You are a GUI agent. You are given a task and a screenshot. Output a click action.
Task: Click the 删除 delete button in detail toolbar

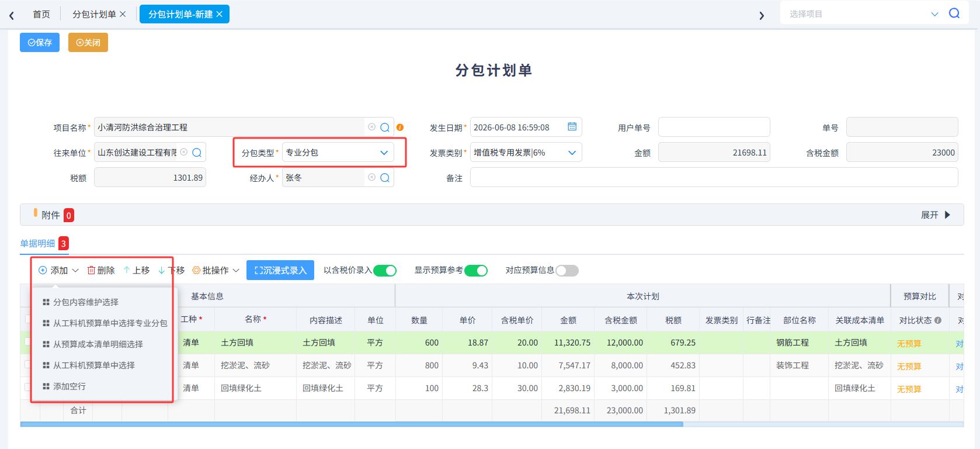pos(101,270)
